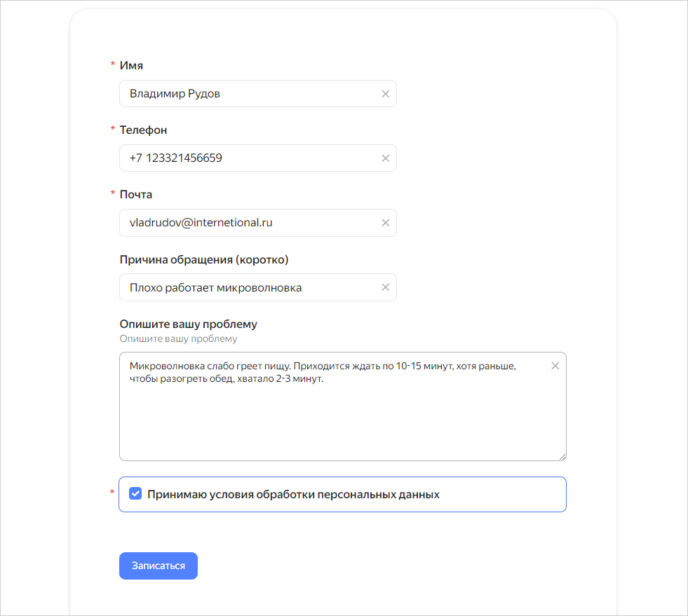Clear the Причина обращения field X icon
The image size is (688, 616).
[385, 287]
